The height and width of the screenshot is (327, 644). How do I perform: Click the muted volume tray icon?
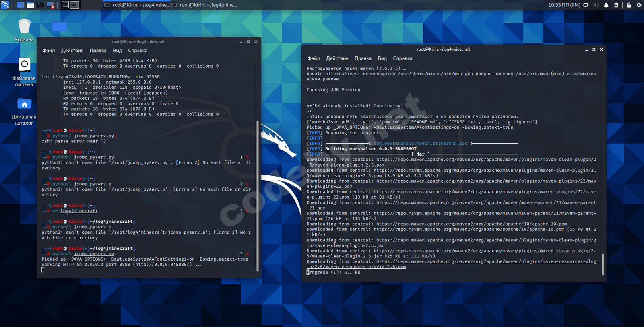(x=596, y=5)
